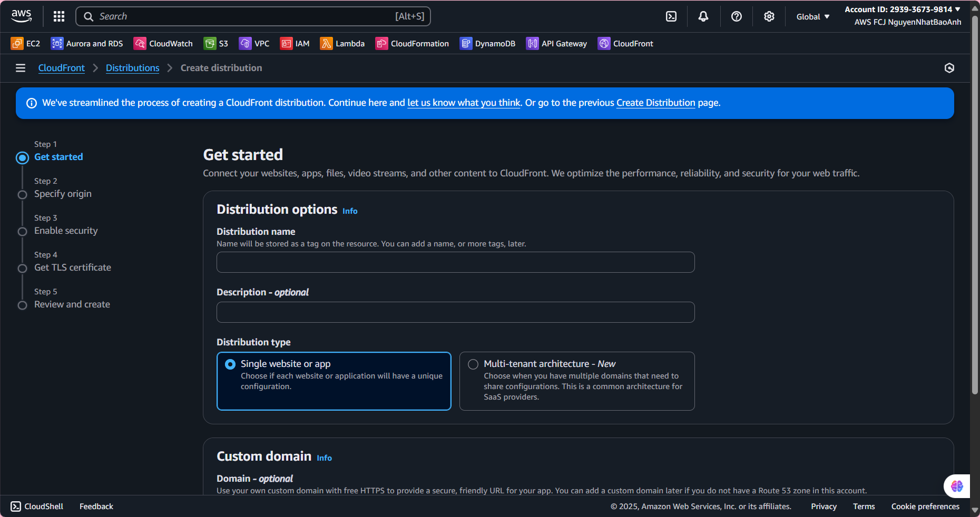
Task: Open Cookie preferences in the footer
Action: pos(925,506)
